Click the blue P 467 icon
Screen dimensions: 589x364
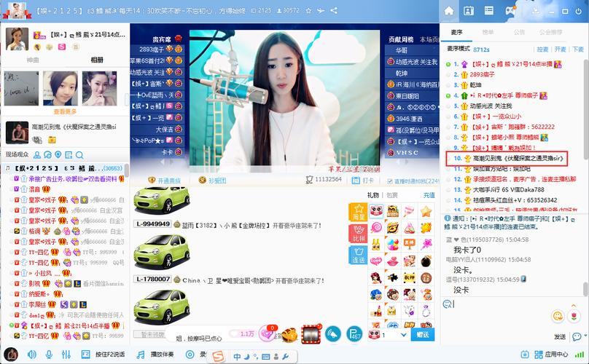pyautogui.click(x=354, y=334)
